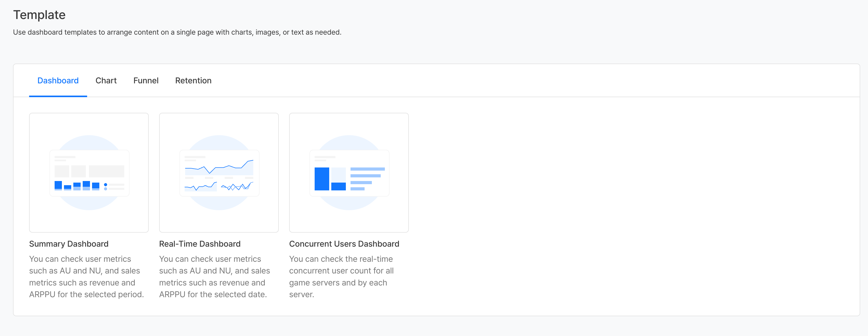Select the Retention tab
Screen dimensions: 868x336
tap(193, 81)
